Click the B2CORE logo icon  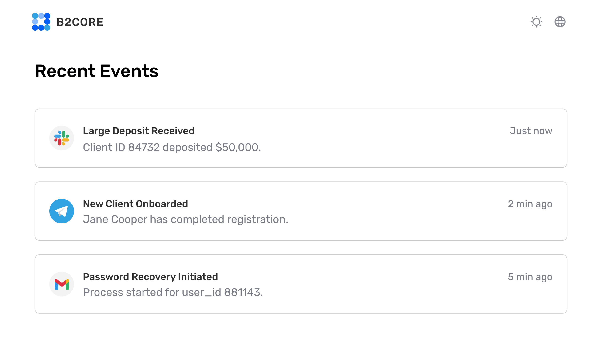(x=41, y=22)
